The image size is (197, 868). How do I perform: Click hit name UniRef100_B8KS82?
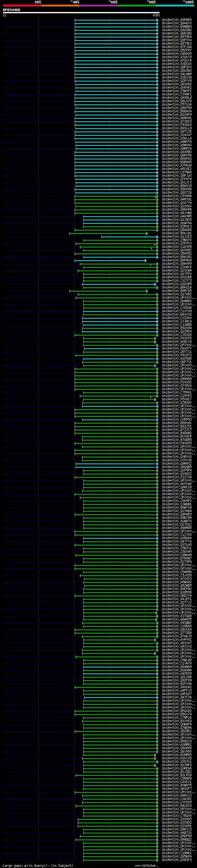tap(176, 257)
